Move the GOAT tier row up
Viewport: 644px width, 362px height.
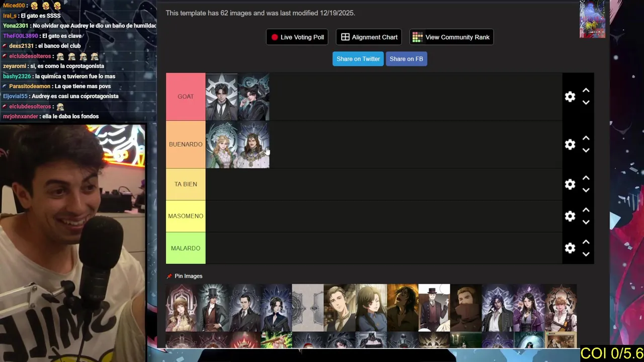[586, 90]
